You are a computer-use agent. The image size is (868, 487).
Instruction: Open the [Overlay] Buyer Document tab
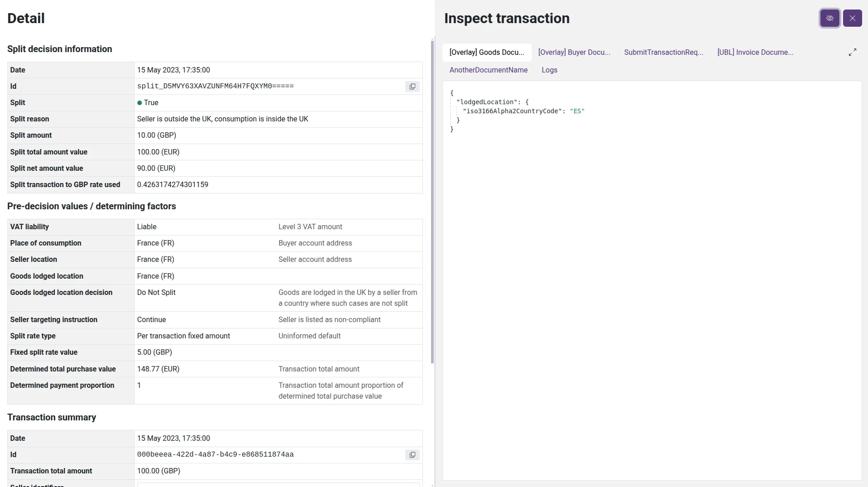coord(574,52)
